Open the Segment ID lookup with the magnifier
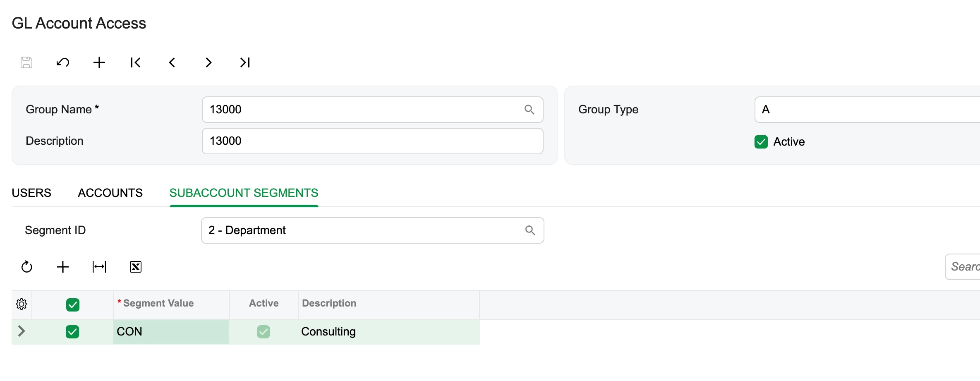Image resolution: width=980 pixels, height=381 pixels. tap(530, 230)
